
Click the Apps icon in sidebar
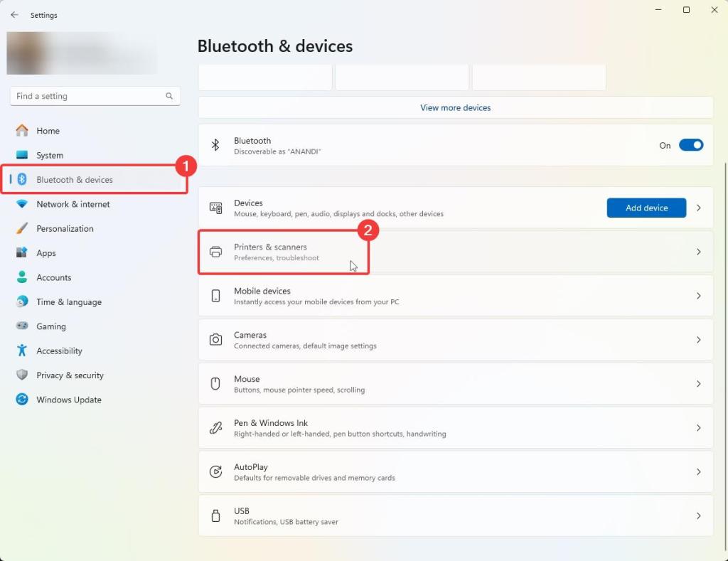tap(22, 252)
